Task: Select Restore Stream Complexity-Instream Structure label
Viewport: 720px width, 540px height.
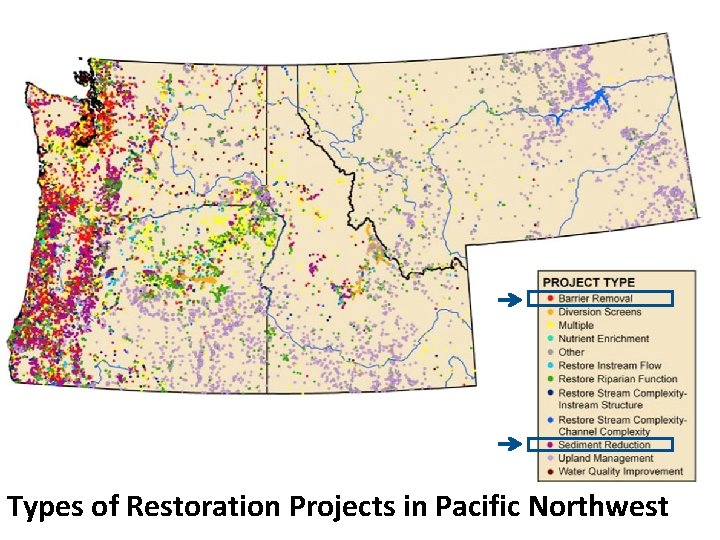Action: click(x=622, y=399)
